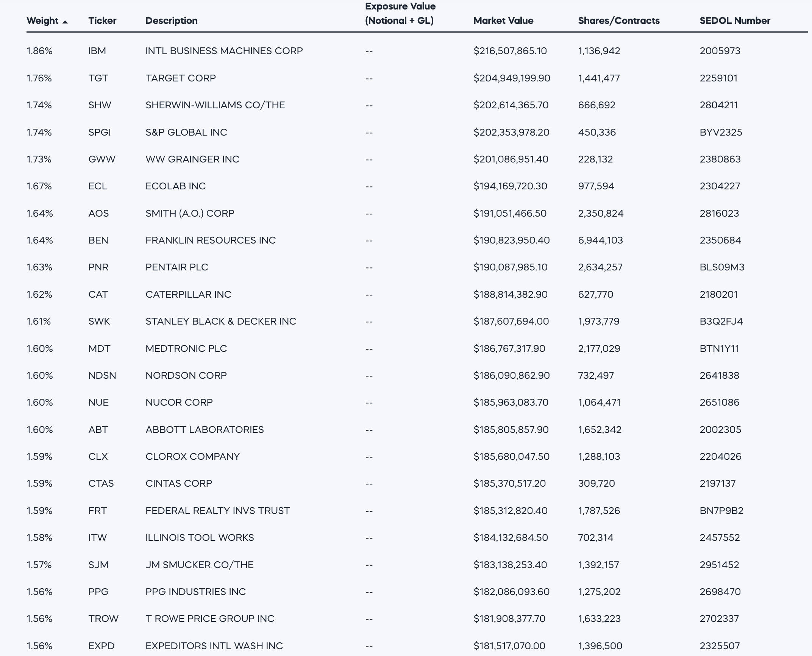Sort by the Ticker column header
The height and width of the screenshot is (656, 812).
pos(102,20)
